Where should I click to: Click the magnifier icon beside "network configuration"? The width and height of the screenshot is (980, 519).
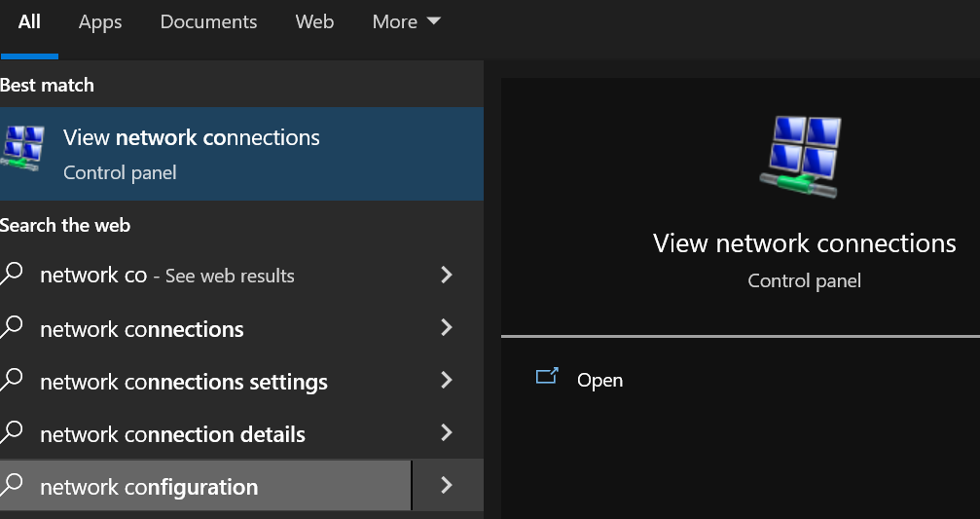click(12, 486)
